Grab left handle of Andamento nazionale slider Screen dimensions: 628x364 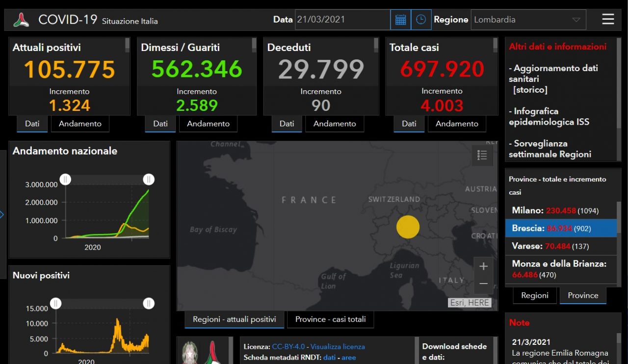tap(65, 180)
